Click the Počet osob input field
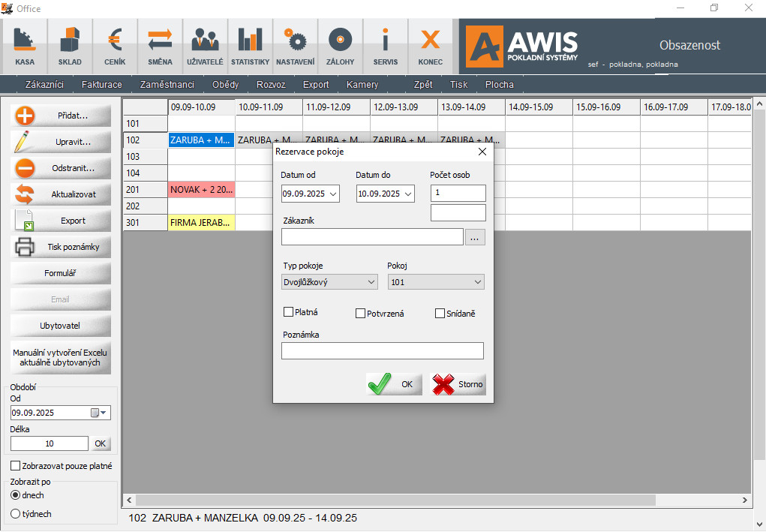The image size is (766, 532). pos(458,193)
